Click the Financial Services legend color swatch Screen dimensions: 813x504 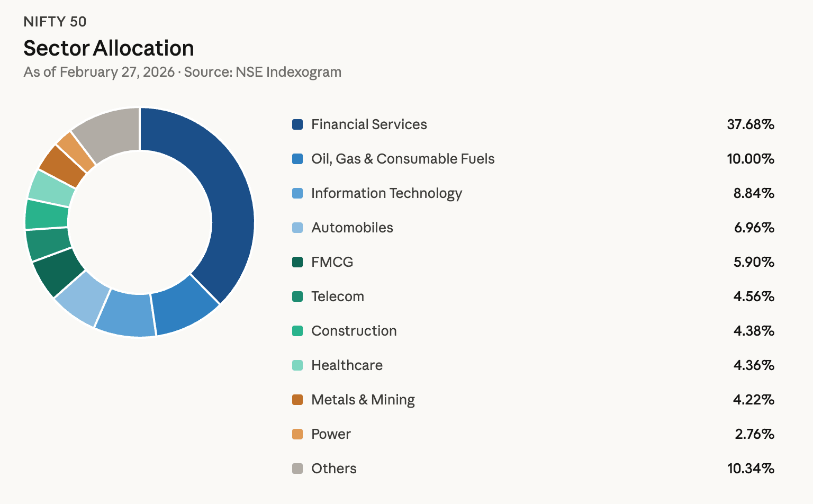coord(297,124)
